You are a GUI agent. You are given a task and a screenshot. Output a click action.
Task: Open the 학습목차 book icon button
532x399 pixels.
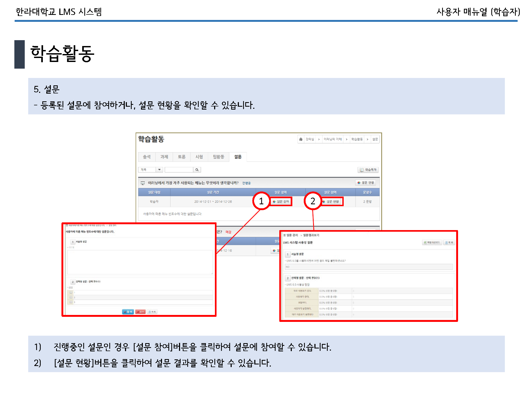pyautogui.click(x=368, y=170)
